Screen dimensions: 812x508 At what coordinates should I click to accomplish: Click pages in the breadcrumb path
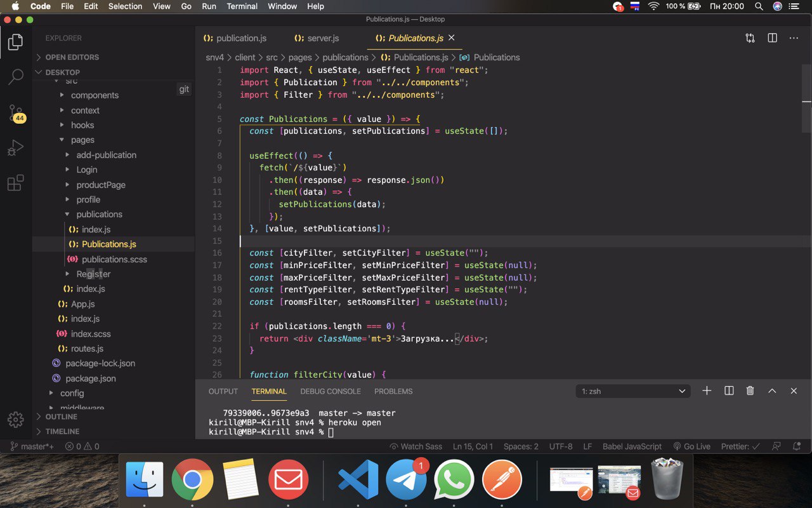click(x=300, y=57)
